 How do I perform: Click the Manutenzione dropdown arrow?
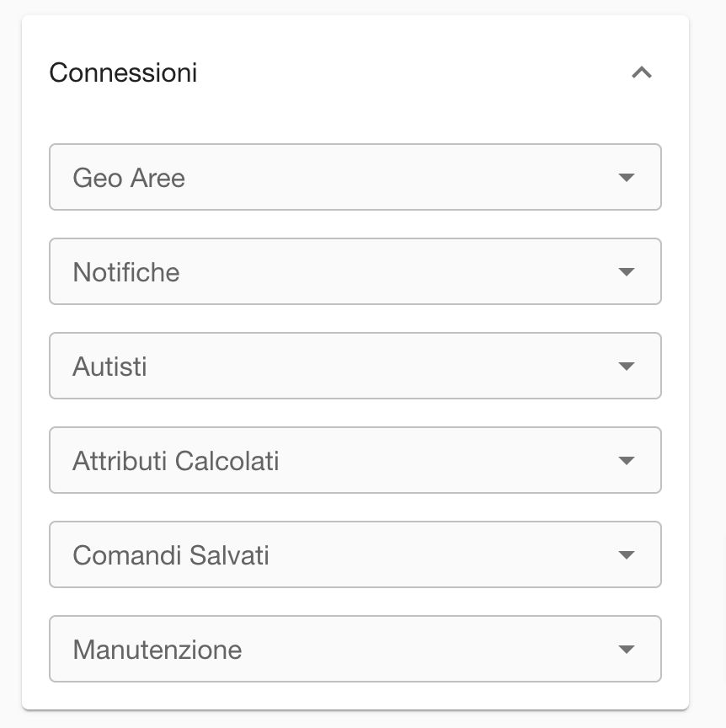pos(625,650)
